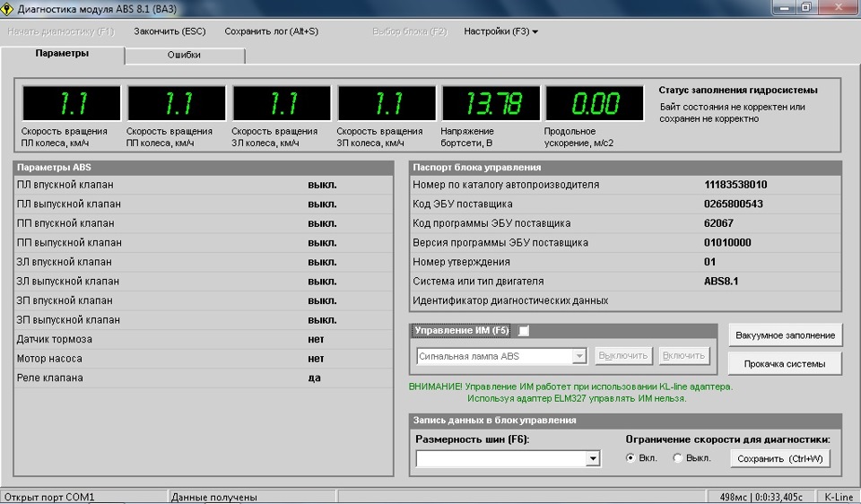
Task: Select the Выкл. speed limit radio button
Action: pos(679,458)
